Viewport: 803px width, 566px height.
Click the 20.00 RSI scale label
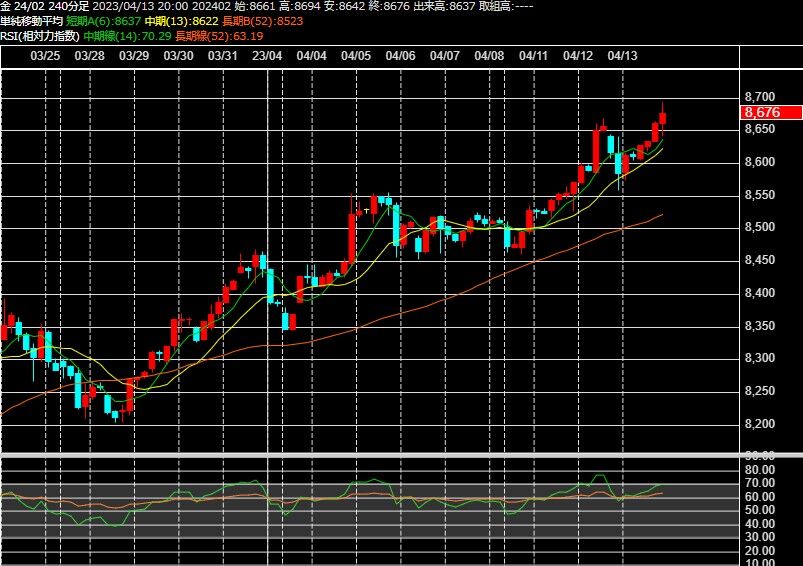[x=760, y=551]
